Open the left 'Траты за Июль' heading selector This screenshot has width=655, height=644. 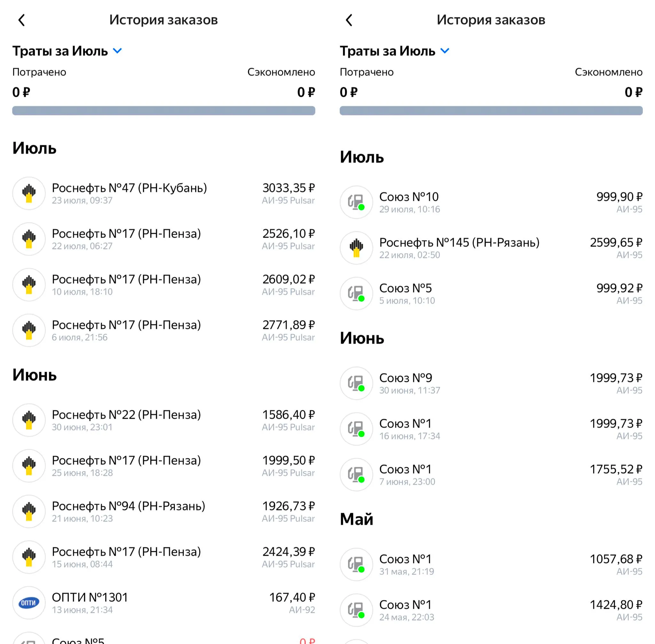pos(60,51)
